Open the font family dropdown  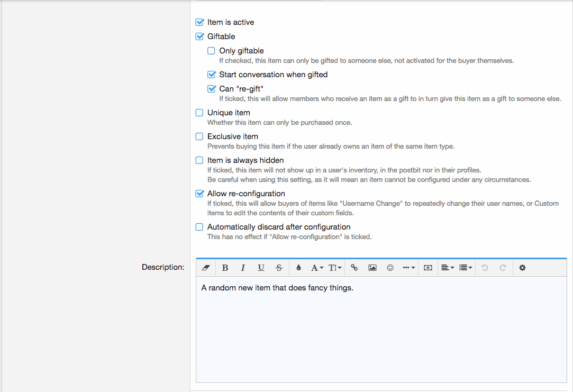pos(317,268)
